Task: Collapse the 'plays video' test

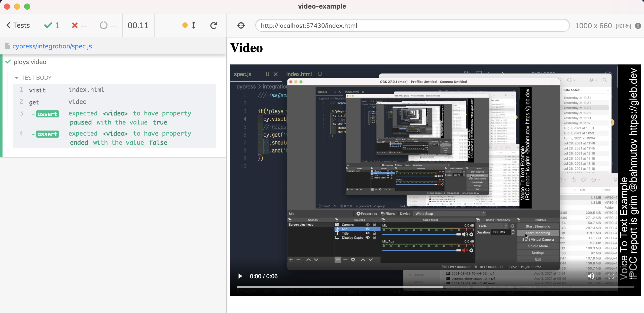Action: pos(30,62)
